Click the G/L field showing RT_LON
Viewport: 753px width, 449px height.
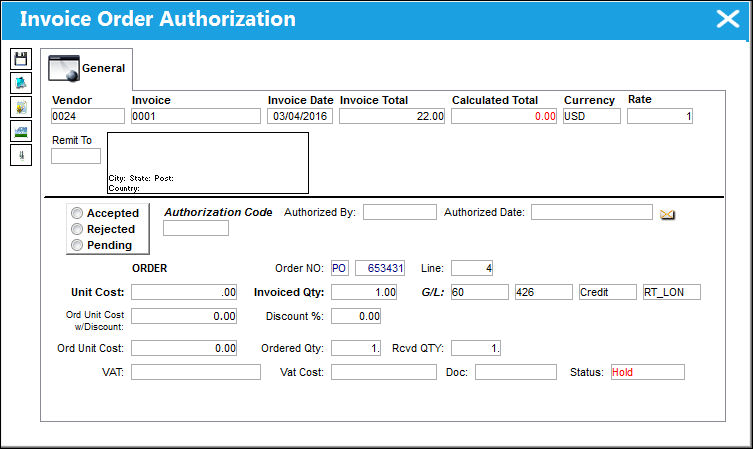[672, 292]
